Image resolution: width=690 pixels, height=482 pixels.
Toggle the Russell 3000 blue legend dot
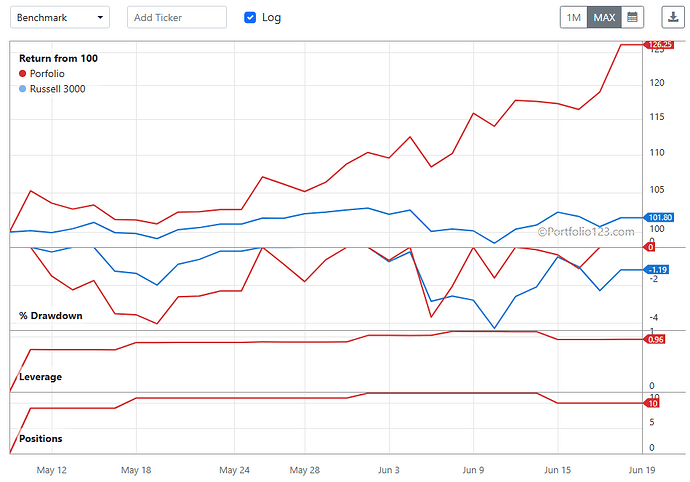tap(22, 89)
